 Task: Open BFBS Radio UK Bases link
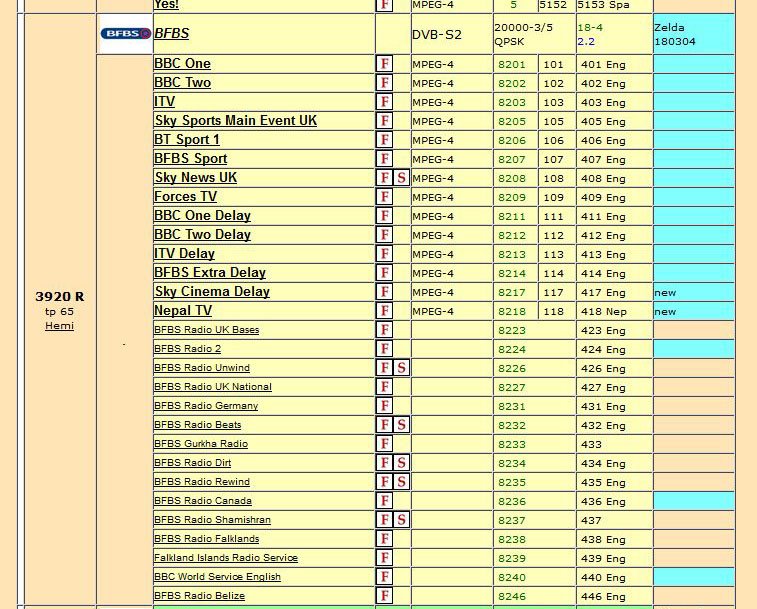pos(207,330)
